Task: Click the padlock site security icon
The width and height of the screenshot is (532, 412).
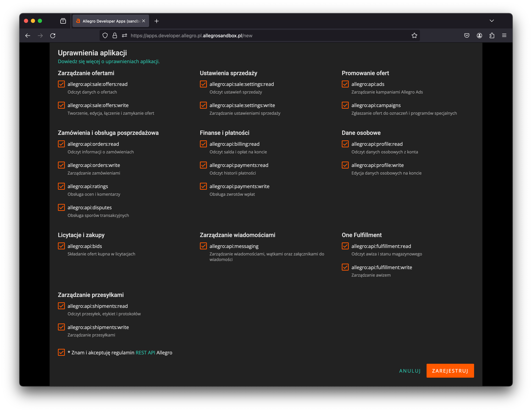Action: pyautogui.click(x=115, y=36)
